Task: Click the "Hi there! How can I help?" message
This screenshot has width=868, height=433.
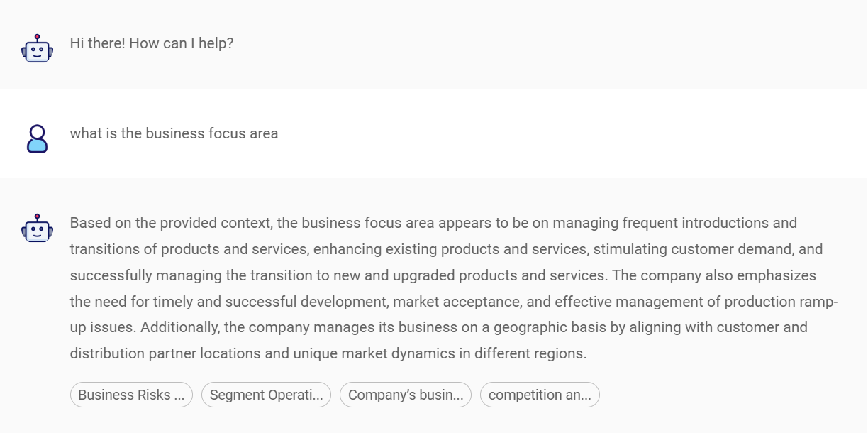Action: click(x=152, y=43)
